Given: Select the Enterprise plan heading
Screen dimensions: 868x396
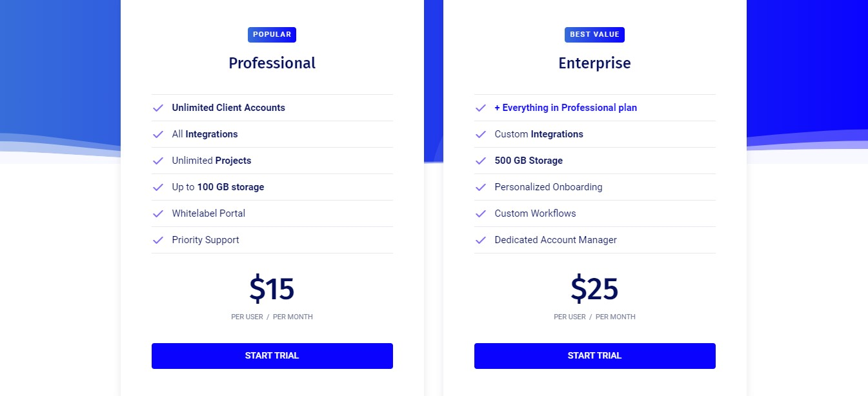Looking at the screenshot, I should point(594,63).
